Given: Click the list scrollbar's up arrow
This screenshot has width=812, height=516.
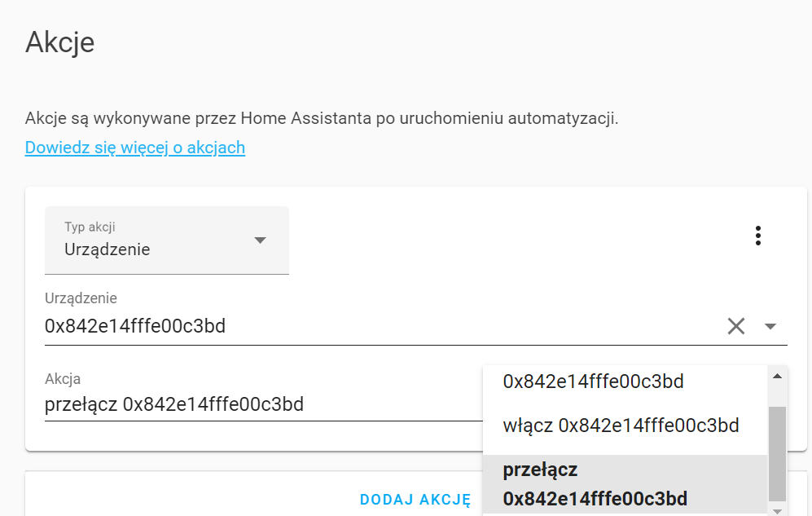Looking at the screenshot, I should [777, 376].
